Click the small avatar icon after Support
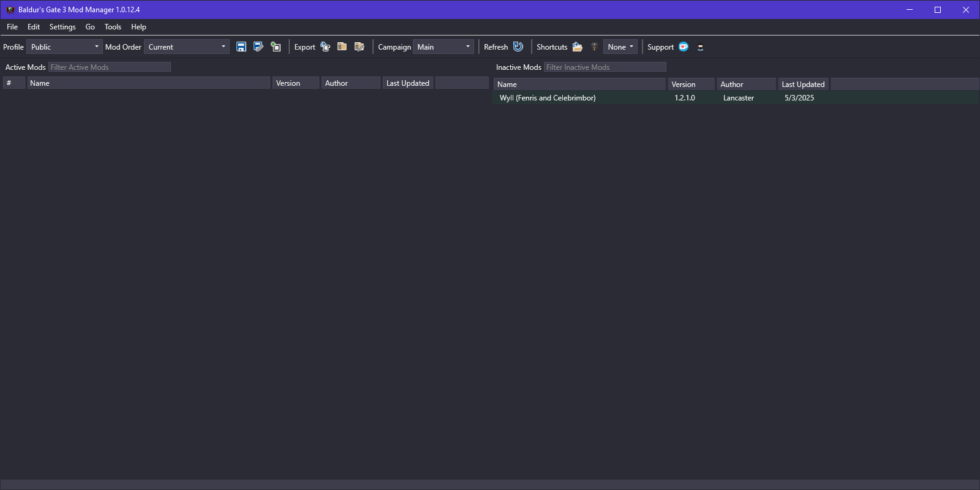 pyautogui.click(x=701, y=47)
